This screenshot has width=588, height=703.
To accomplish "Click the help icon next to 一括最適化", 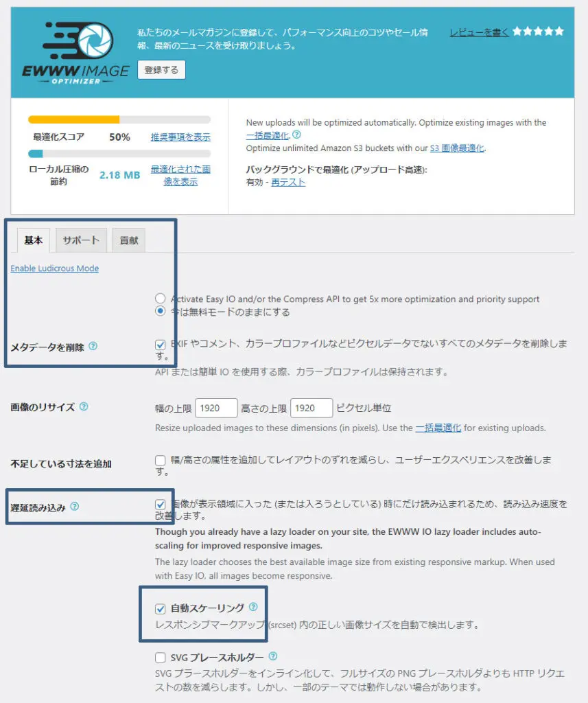I will tap(296, 135).
